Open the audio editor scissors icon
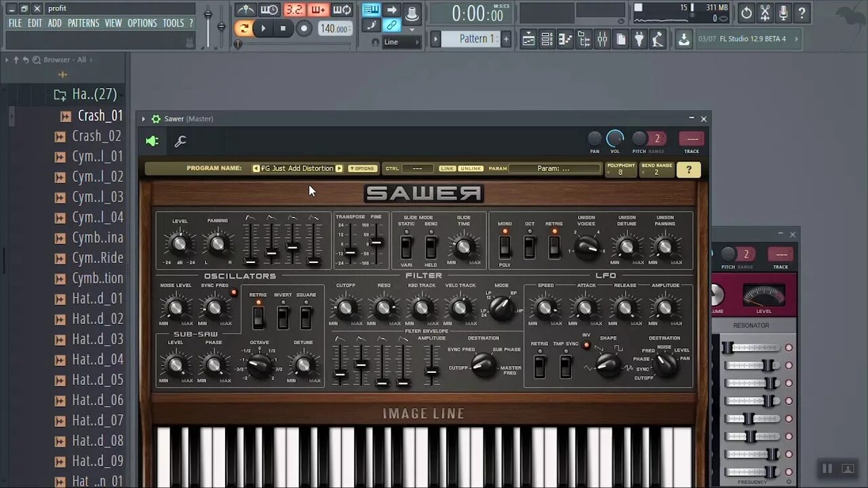 point(765,12)
